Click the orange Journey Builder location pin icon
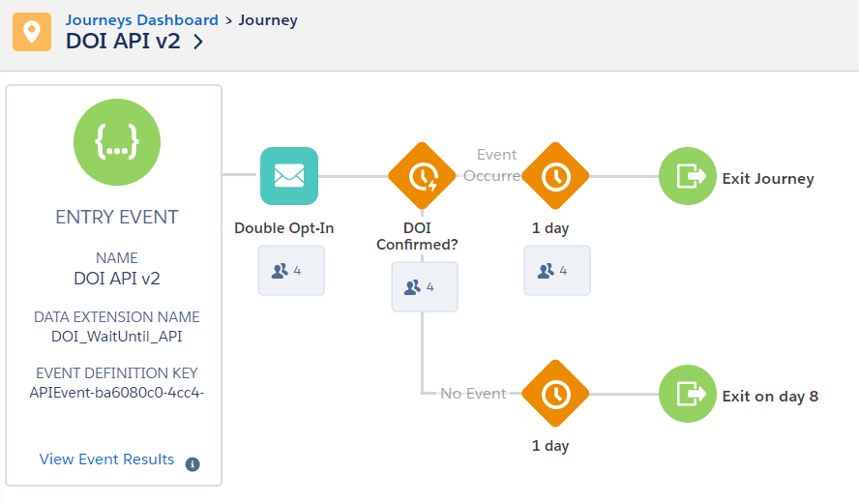The width and height of the screenshot is (859, 504). (32, 32)
